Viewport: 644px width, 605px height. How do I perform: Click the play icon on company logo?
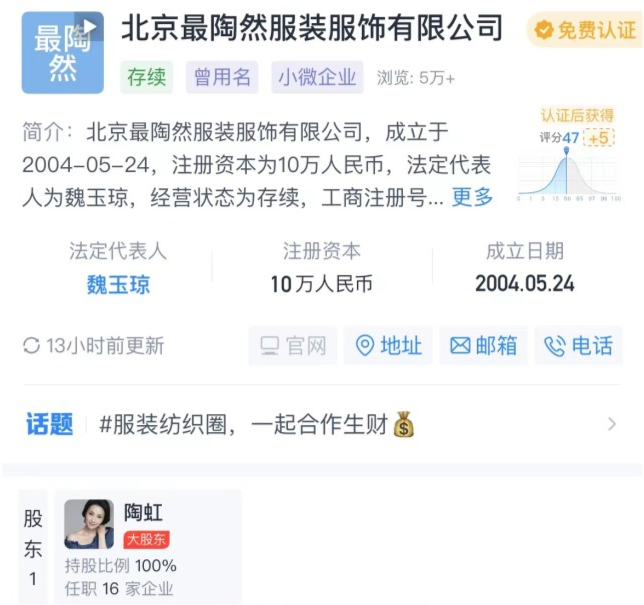(90, 26)
